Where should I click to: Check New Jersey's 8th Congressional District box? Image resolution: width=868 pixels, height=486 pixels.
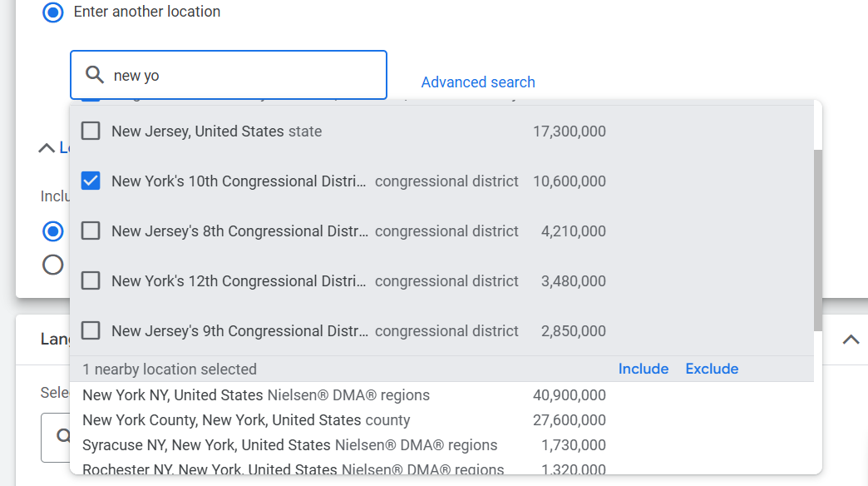point(91,231)
